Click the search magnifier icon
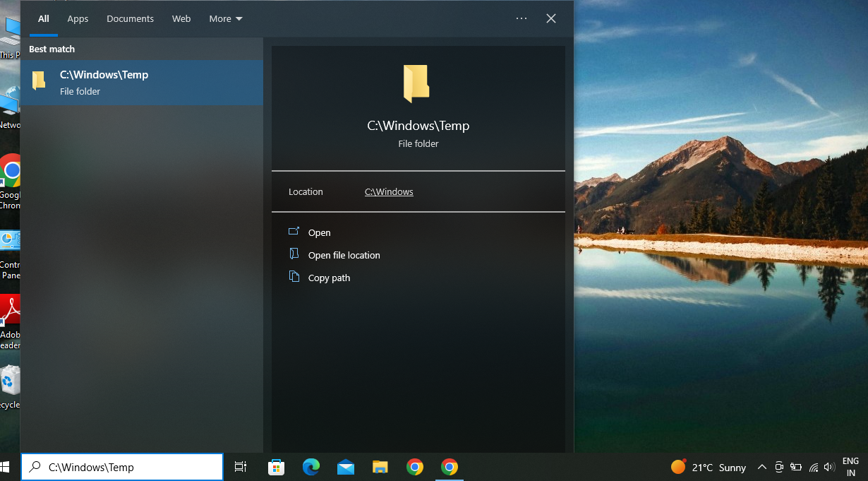The width and height of the screenshot is (868, 481). coord(34,466)
